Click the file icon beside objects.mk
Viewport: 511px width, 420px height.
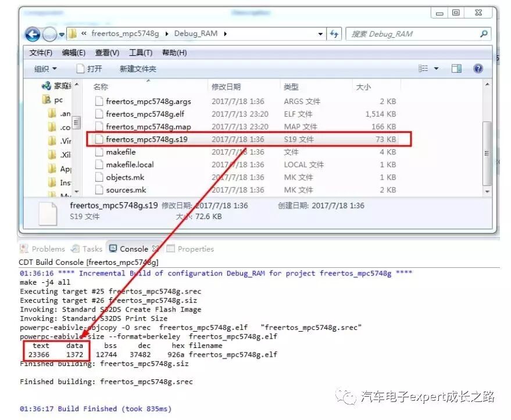(99, 177)
